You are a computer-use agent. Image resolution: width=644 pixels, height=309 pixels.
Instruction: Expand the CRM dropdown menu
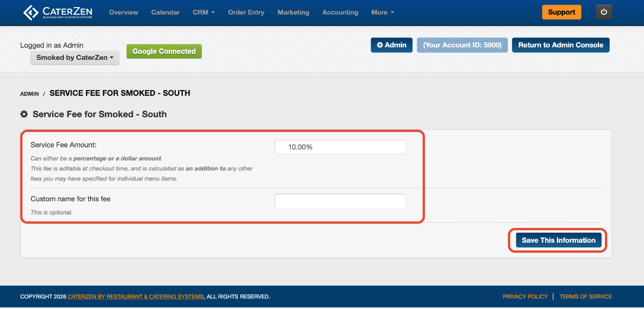[x=204, y=12]
